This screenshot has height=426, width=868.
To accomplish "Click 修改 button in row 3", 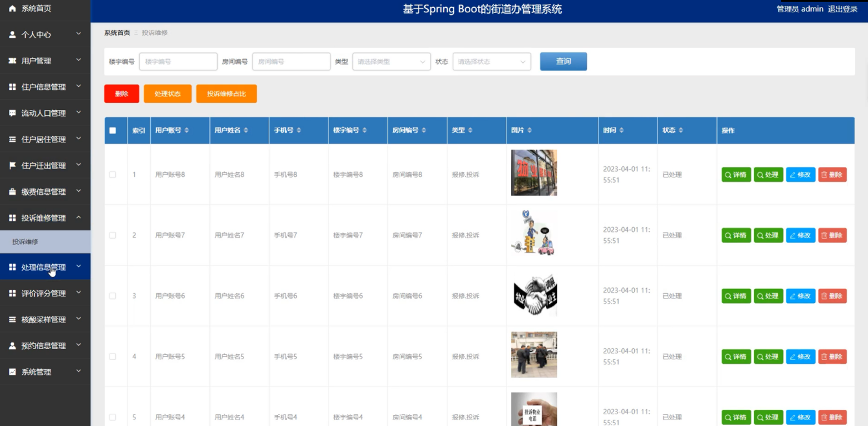I will 801,296.
